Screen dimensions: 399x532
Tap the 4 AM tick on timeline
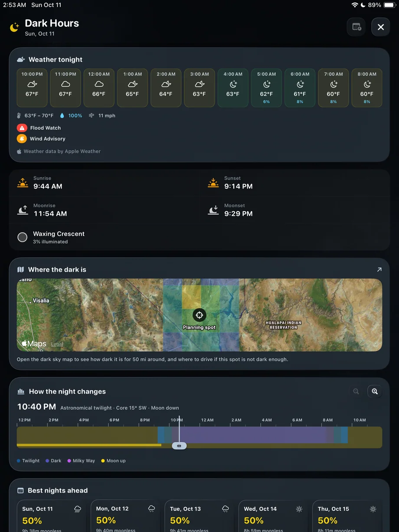click(267, 420)
